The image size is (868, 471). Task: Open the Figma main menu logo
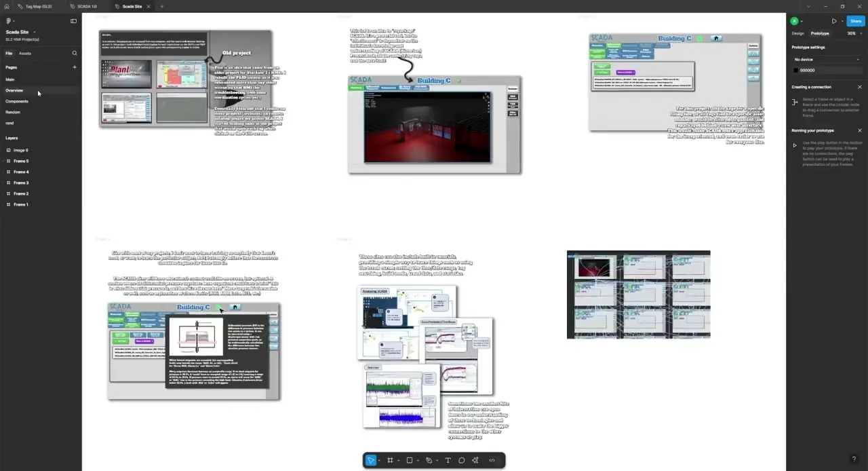pyautogui.click(x=9, y=21)
